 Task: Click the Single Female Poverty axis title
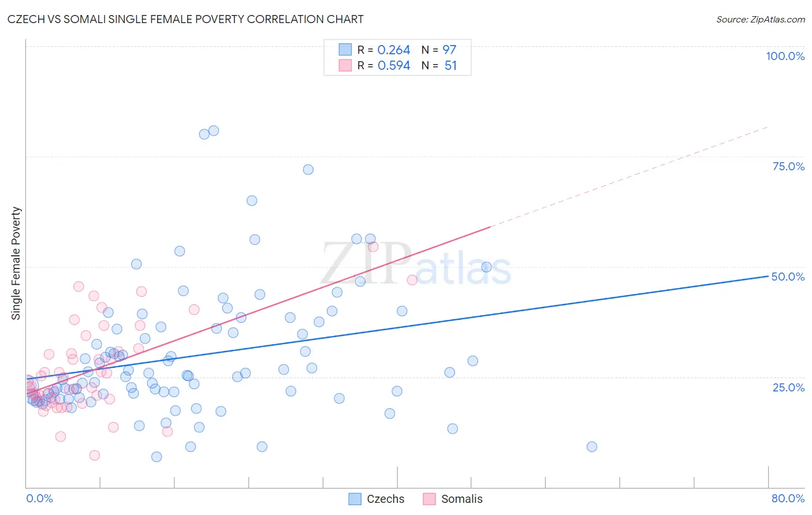pyautogui.click(x=16, y=263)
